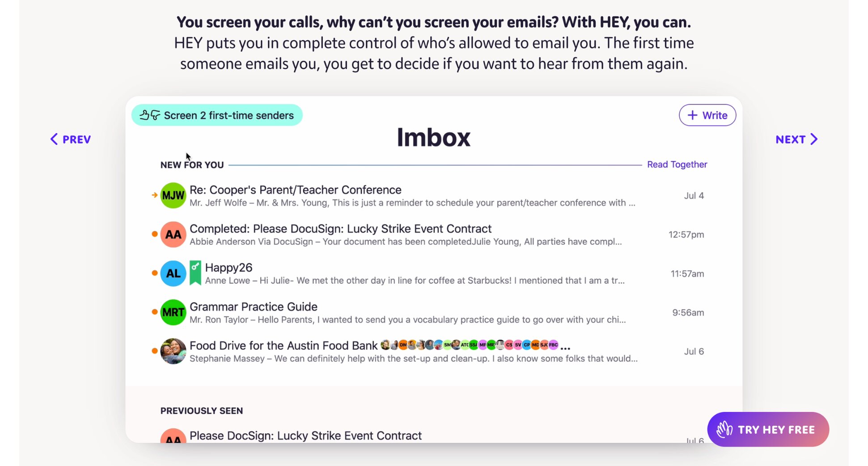Image resolution: width=868 pixels, height=466 pixels.
Task: Click the unread dot beside Food Drive email
Action: click(x=154, y=351)
